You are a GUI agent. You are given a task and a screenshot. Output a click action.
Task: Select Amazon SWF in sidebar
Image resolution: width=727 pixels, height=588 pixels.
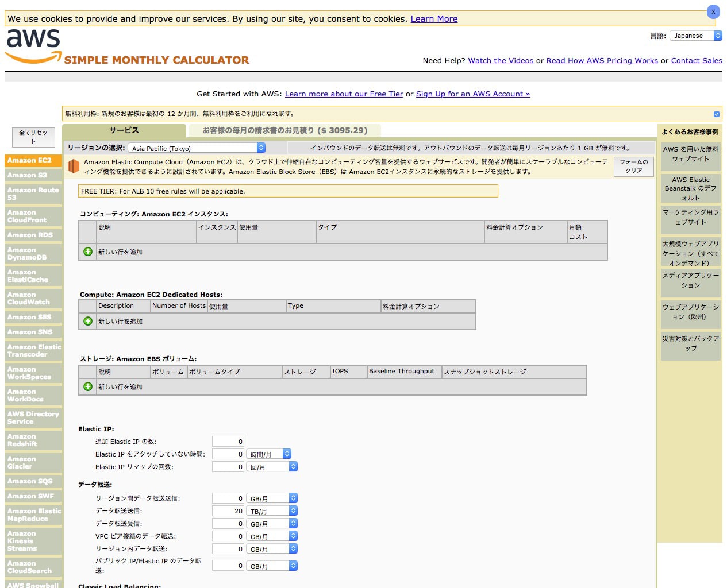[33, 496]
